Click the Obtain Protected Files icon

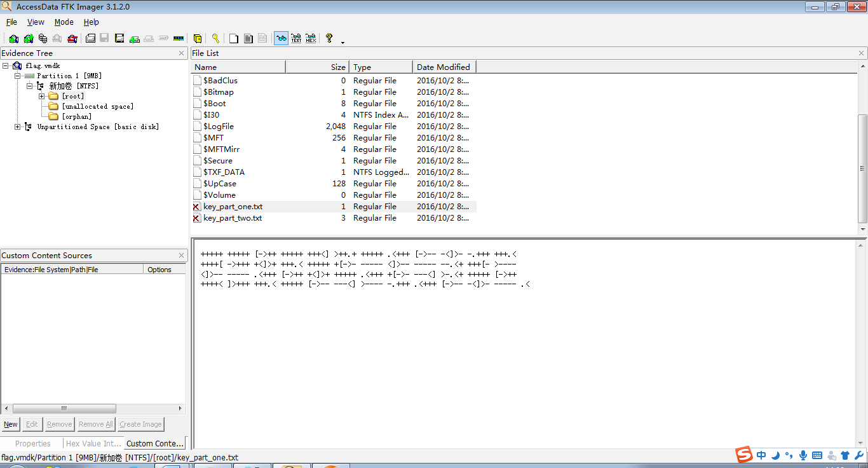pyautogui.click(x=198, y=38)
